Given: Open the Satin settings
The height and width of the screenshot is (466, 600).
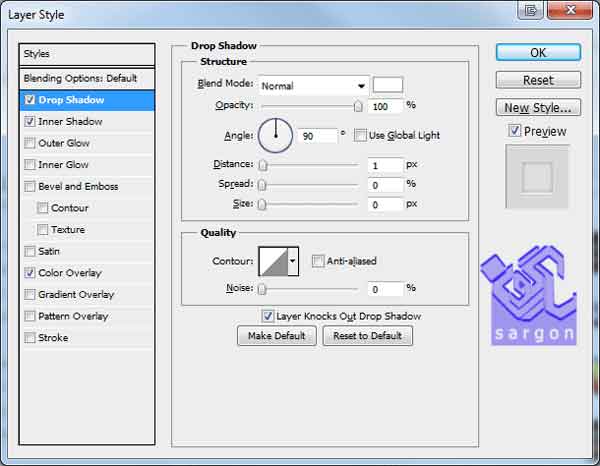Looking at the screenshot, I should point(49,251).
